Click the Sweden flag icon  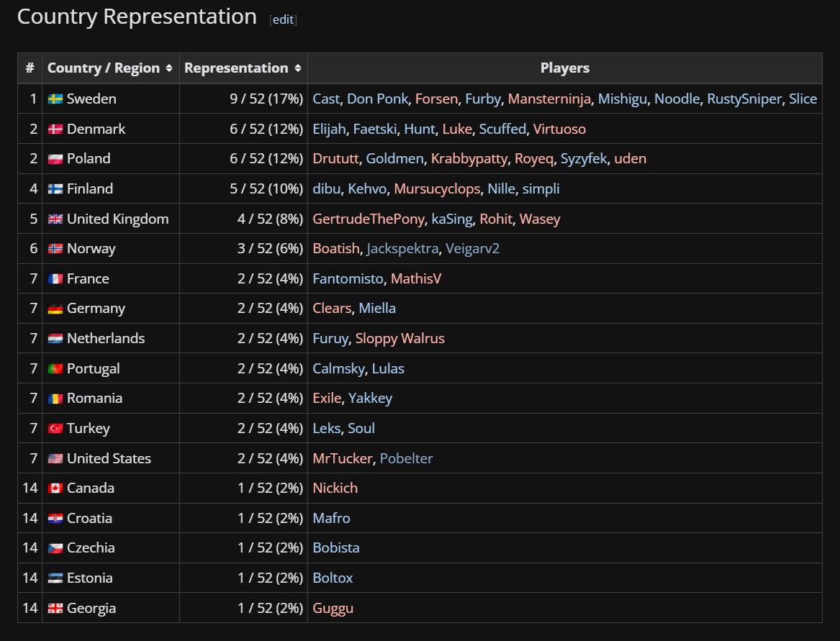55,99
